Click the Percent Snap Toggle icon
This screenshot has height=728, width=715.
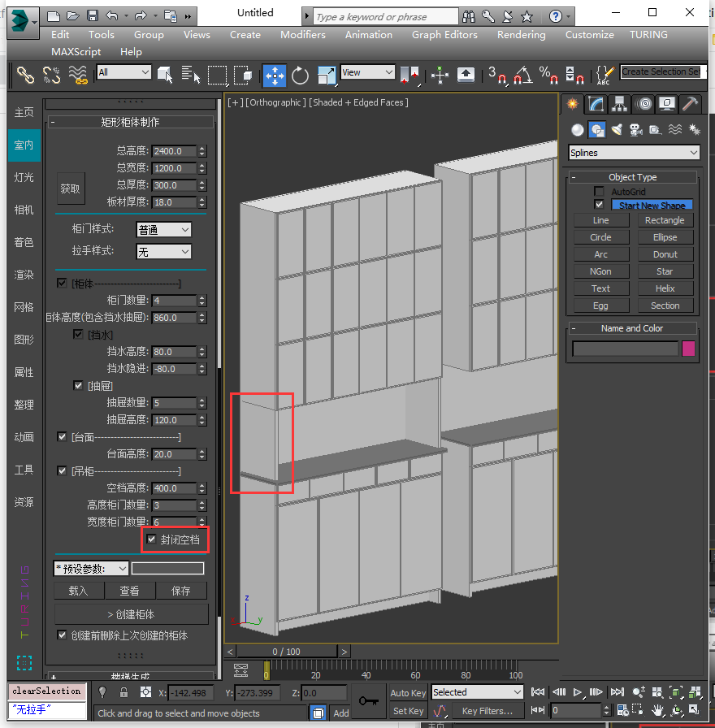coord(548,75)
